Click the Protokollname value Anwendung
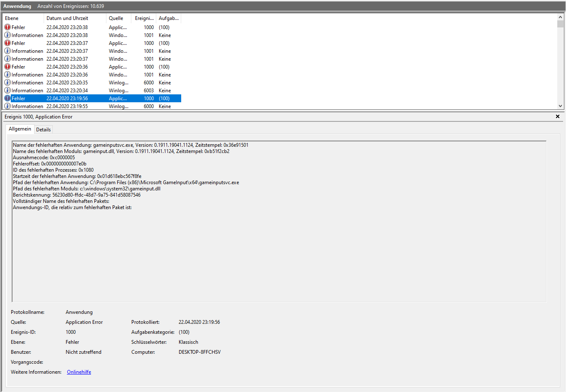 79,312
